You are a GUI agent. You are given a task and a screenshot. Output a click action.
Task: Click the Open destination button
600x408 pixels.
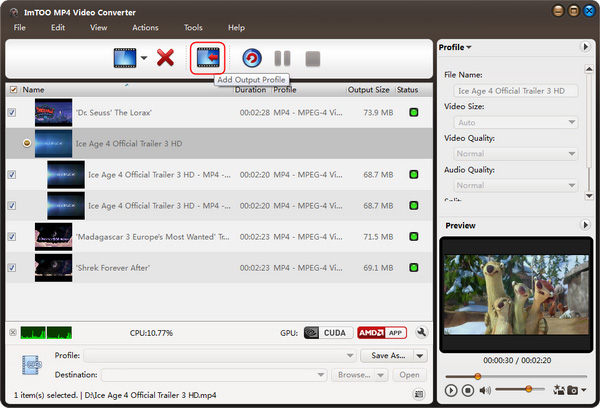click(409, 375)
